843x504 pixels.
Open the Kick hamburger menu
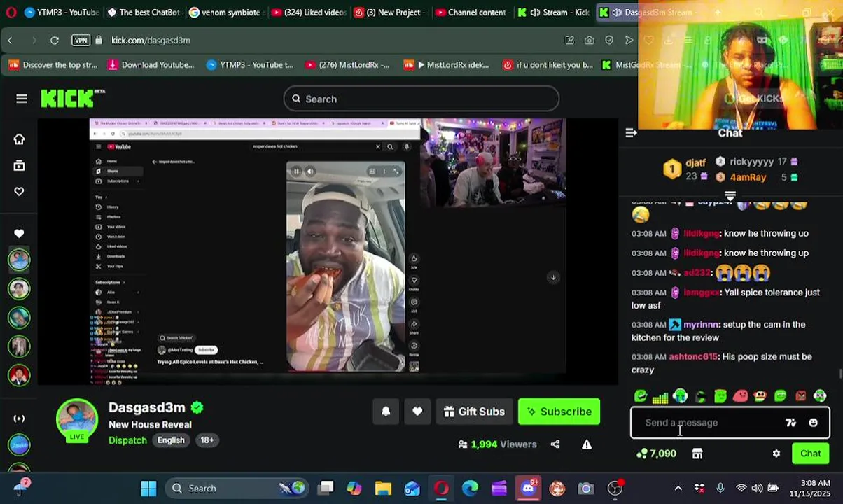point(22,99)
